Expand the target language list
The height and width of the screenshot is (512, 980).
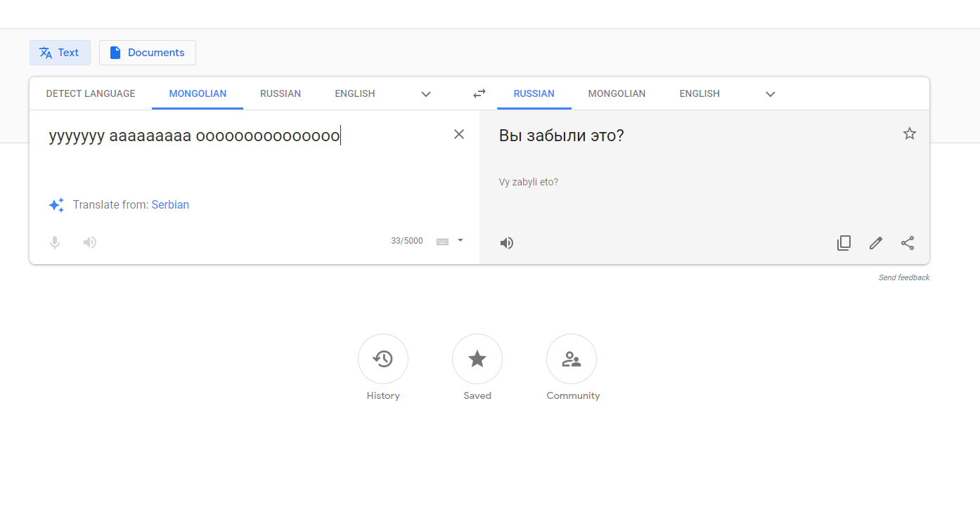[771, 94]
